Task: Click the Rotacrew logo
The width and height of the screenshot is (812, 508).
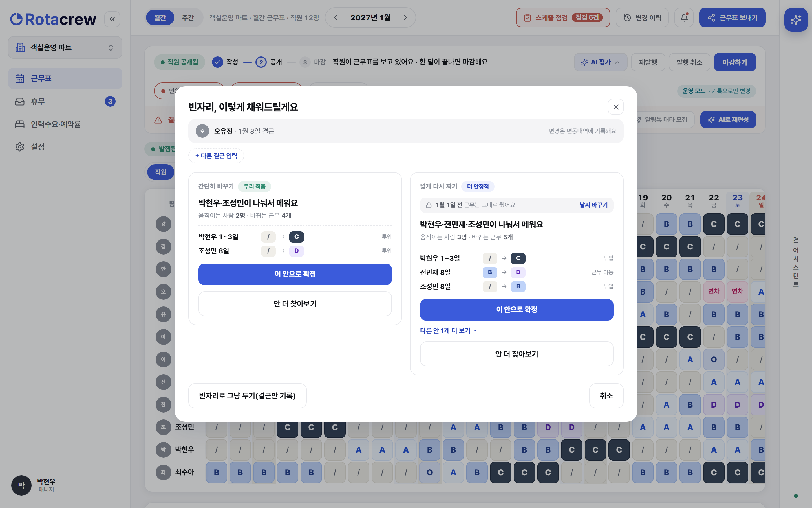Action: 53,19
